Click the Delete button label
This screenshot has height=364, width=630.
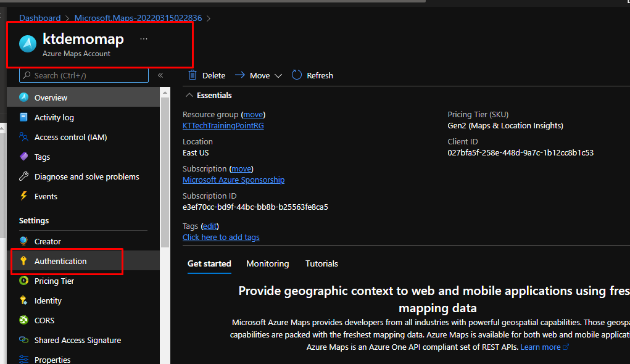[x=213, y=75]
